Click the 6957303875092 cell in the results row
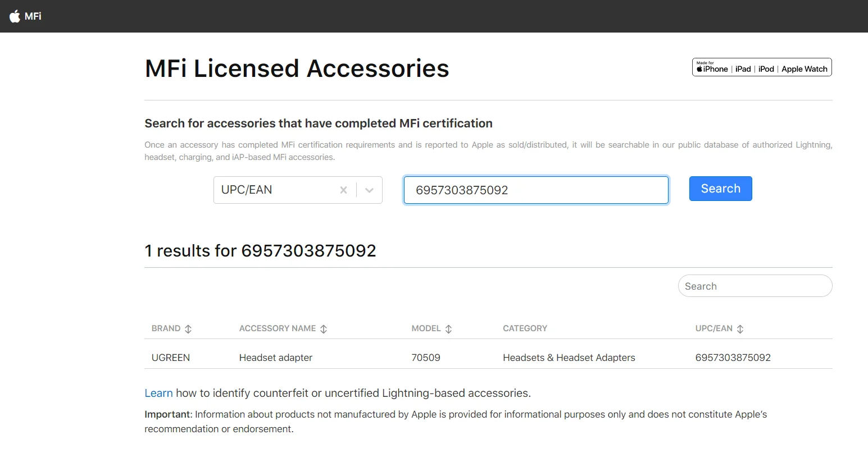 pyautogui.click(x=733, y=358)
